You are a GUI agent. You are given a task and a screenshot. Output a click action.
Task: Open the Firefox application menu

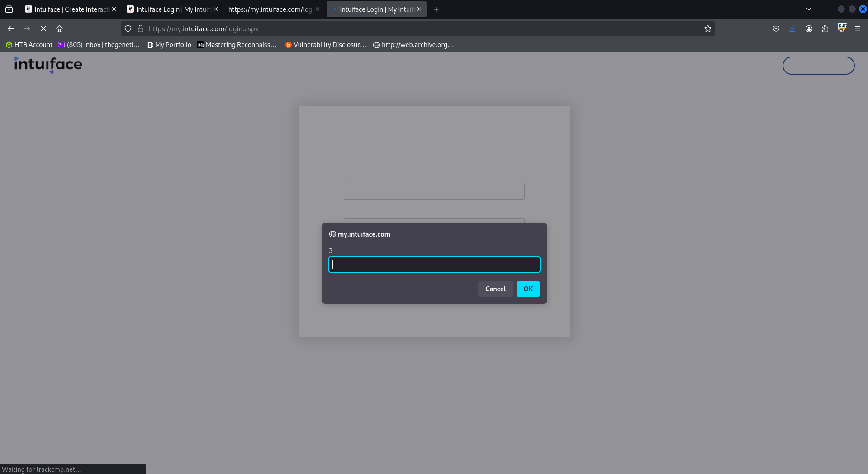[x=858, y=28]
